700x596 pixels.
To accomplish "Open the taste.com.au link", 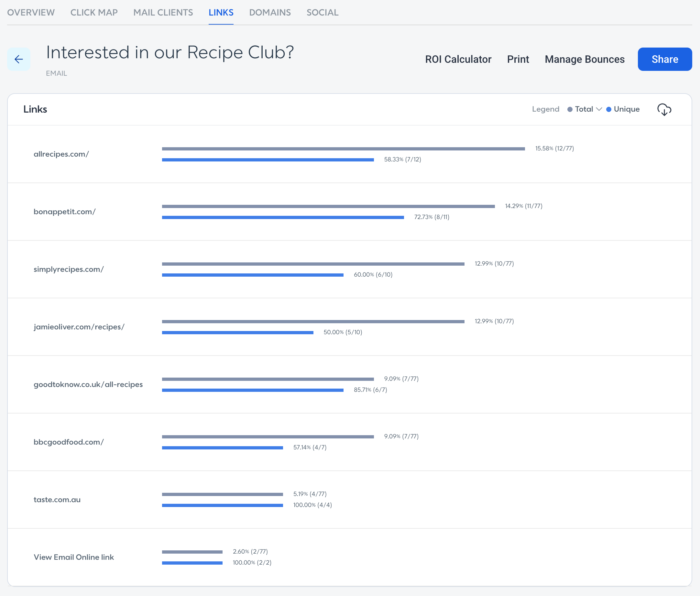I will click(x=57, y=500).
